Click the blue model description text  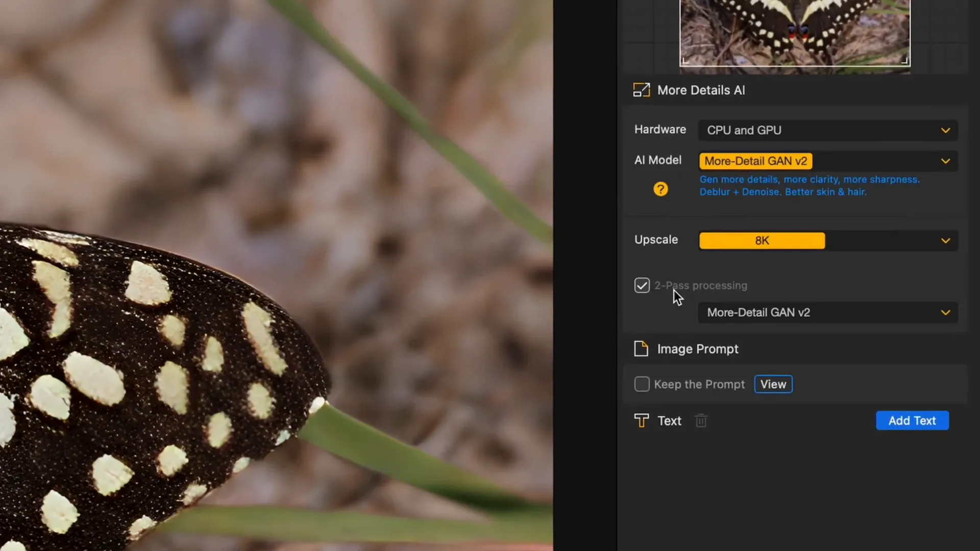tap(808, 185)
